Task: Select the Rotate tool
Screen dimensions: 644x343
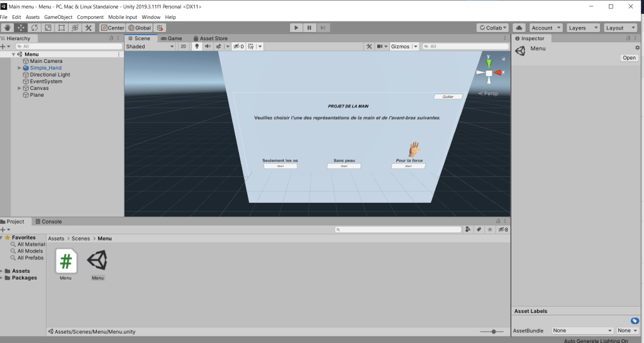Action: pyautogui.click(x=34, y=28)
